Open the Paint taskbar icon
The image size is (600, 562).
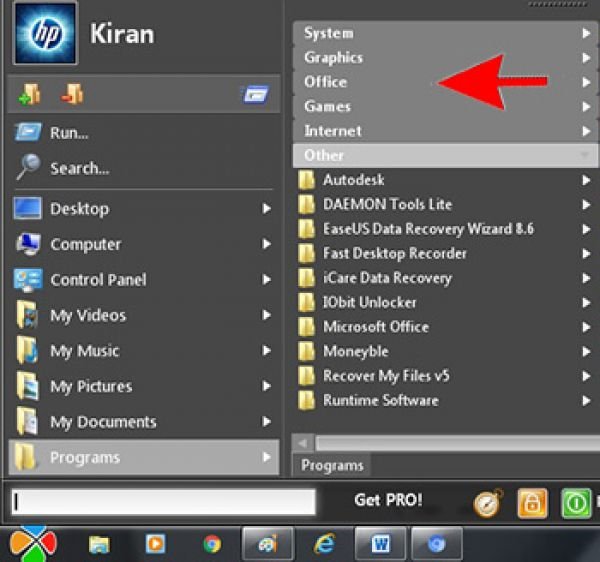click(x=268, y=544)
